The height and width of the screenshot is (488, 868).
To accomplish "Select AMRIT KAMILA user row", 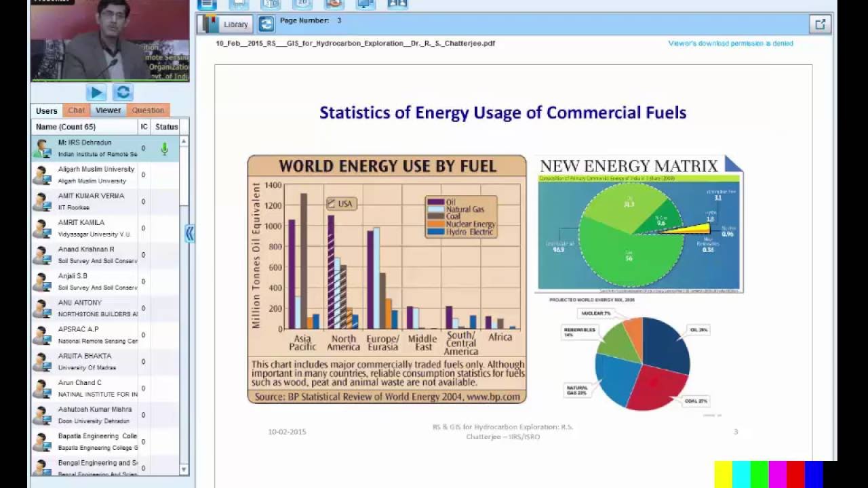I will pos(105,228).
